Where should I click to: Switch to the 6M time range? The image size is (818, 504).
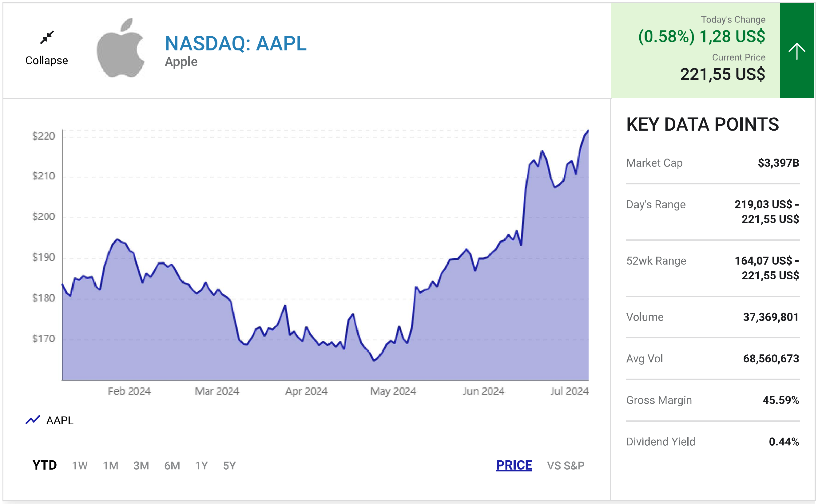pyautogui.click(x=172, y=465)
